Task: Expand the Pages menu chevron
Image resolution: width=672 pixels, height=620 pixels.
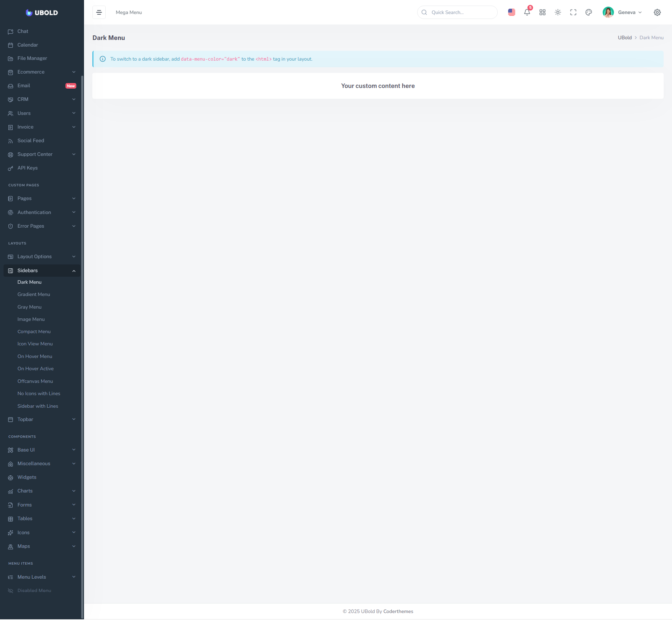Action: 74,198
